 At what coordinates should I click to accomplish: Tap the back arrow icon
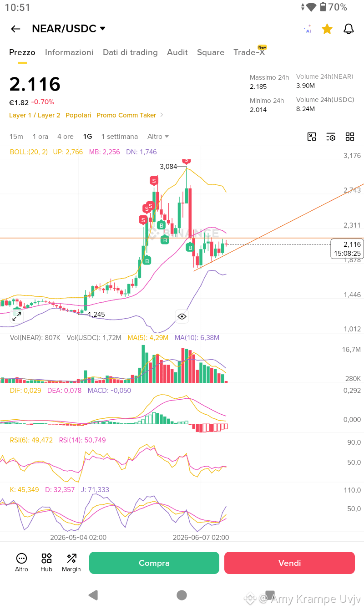click(15, 29)
